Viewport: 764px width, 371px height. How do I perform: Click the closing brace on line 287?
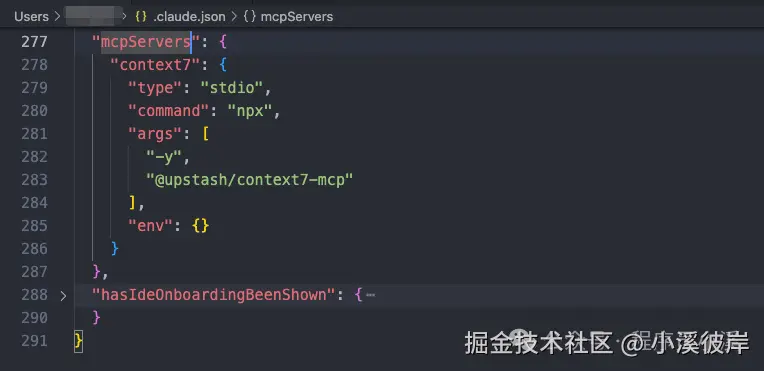96,272
